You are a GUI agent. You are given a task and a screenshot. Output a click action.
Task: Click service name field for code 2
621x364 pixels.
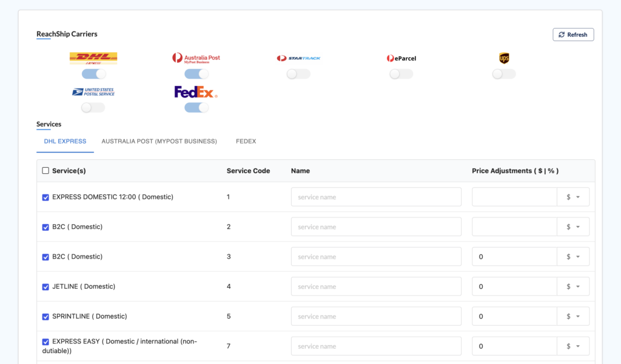pos(376,227)
